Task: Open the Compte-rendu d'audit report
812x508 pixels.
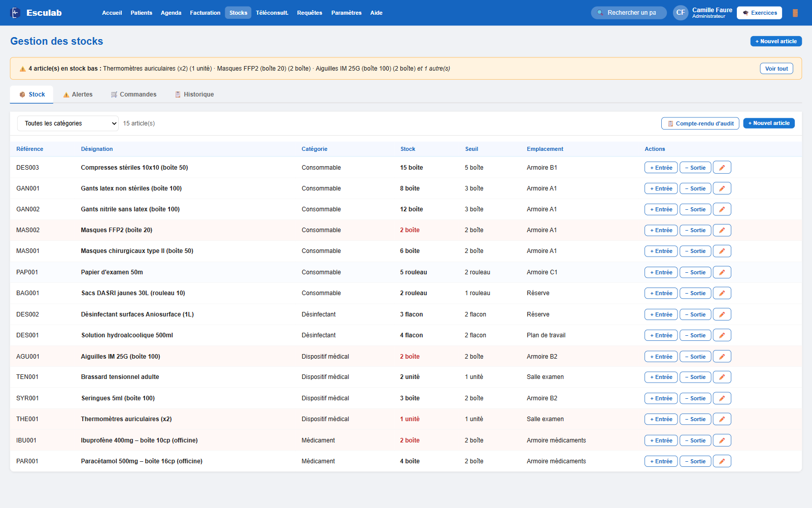Action: [x=700, y=123]
